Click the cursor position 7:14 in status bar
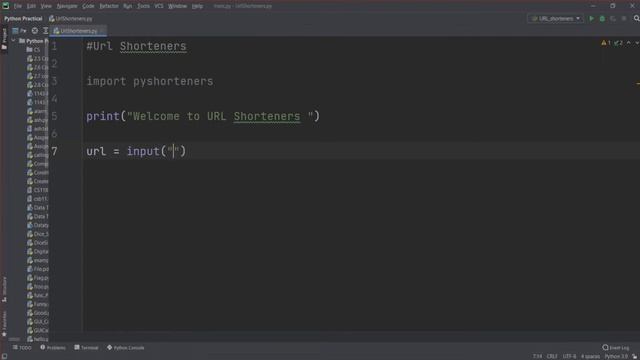The image size is (640, 360). click(538, 356)
